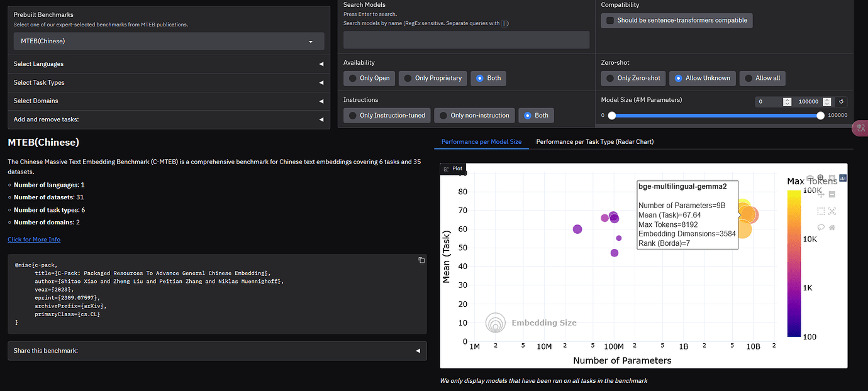Download the plot as PNG camera icon

[x=810, y=178]
